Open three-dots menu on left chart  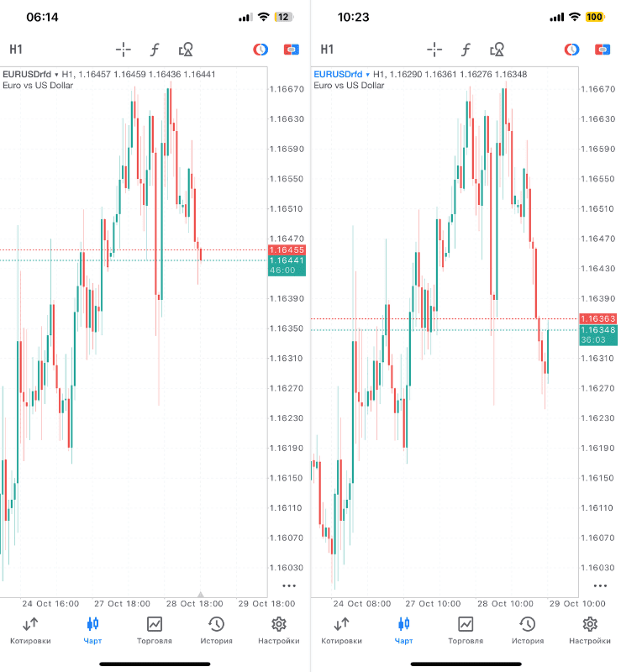289,585
